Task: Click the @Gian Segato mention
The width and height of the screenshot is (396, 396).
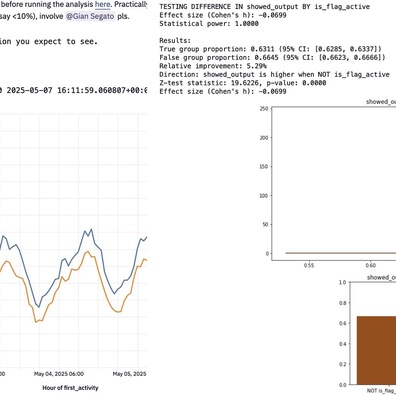Action: pos(91,16)
